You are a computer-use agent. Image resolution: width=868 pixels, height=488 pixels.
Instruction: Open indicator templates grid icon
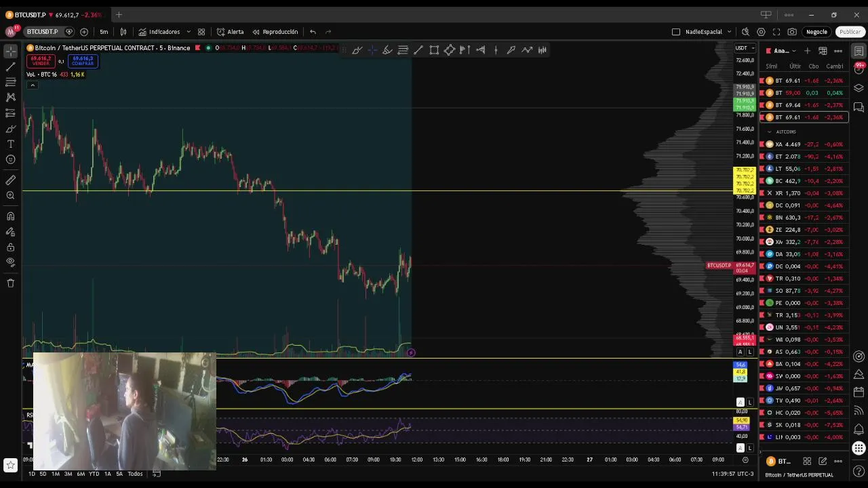(x=201, y=32)
